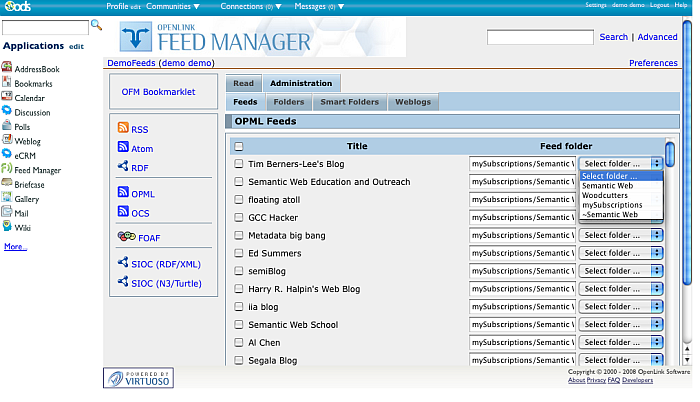Click the FOAF icon
This screenshot has height=402, width=700.
[126, 237]
